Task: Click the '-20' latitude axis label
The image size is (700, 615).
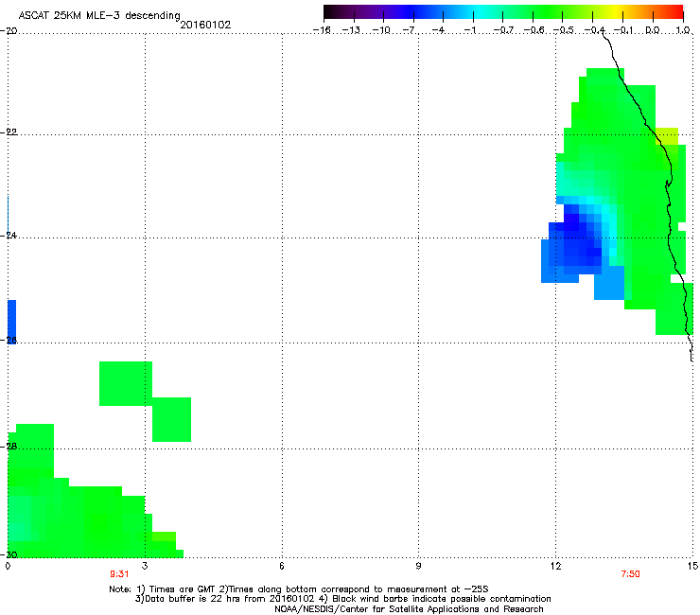Action: (x=9, y=30)
